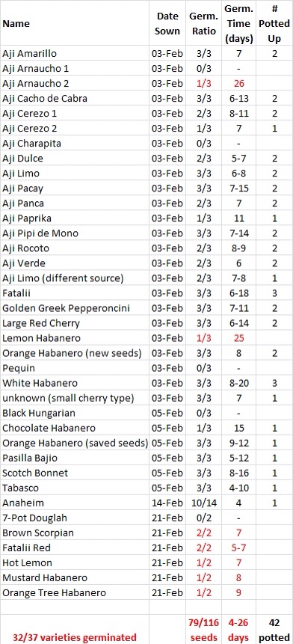Select the Date Sown header cell
The width and height of the screenshot is (293, 644).
point(167,23)
